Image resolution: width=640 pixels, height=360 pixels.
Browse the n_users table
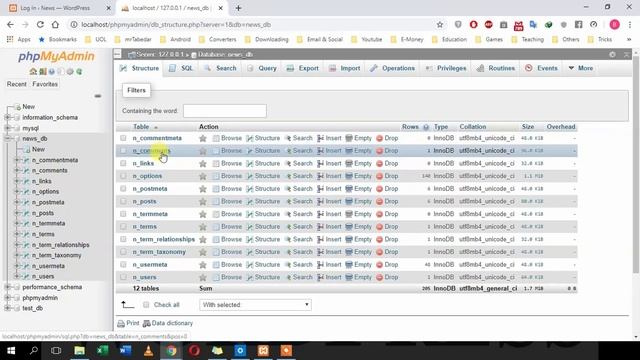[x=227, y=278]
